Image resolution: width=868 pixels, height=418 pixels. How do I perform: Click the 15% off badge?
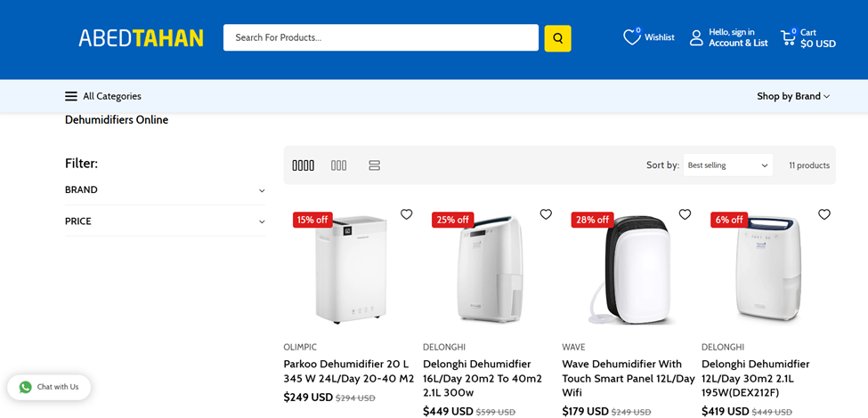coord(312,220)
